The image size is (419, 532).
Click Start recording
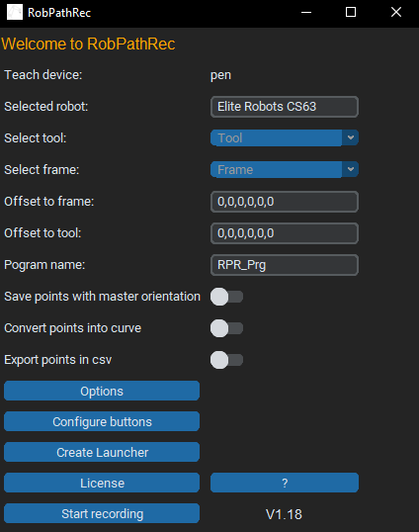[102, 513]
